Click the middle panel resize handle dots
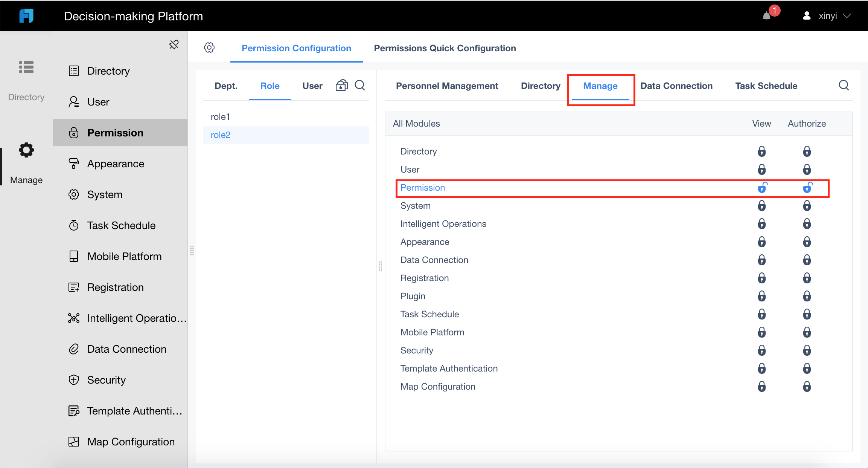Screen dimensions: 868x468 click(380, 266)
